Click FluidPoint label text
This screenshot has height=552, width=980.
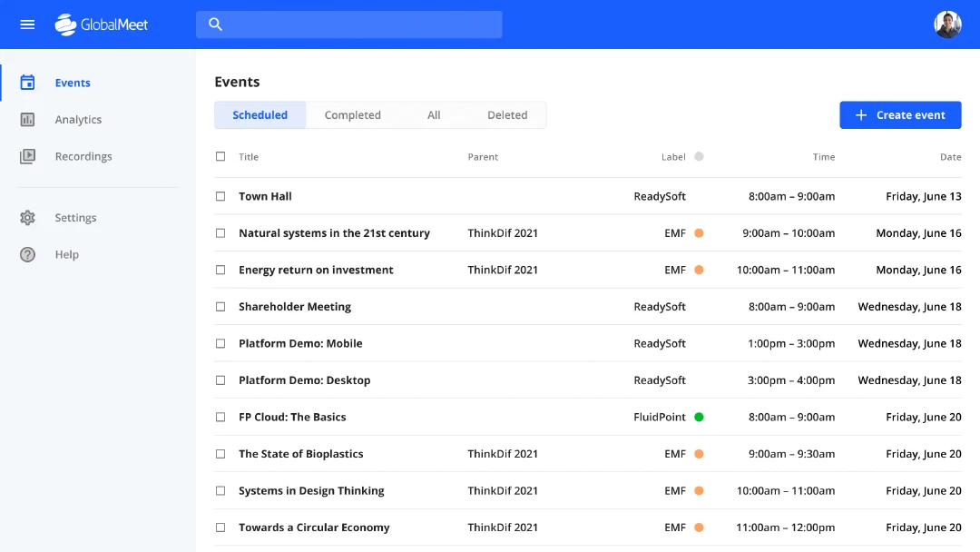pyautogui.click(x=660, y=417)
